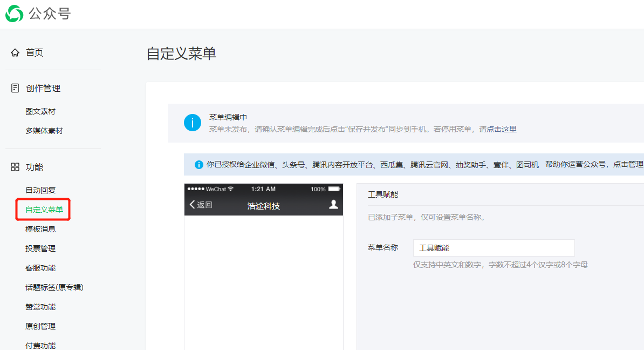Click the small info icon in the authorization notice
This screenshot has height=350, width=644.
(199, 165)
